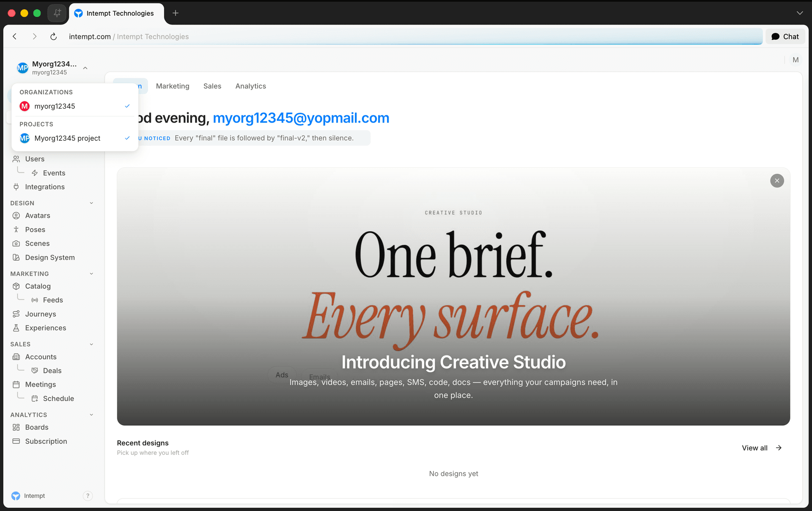Click the 'Experiences' sidebar label
Screen dimensions: 812x511
pos(46,328)
